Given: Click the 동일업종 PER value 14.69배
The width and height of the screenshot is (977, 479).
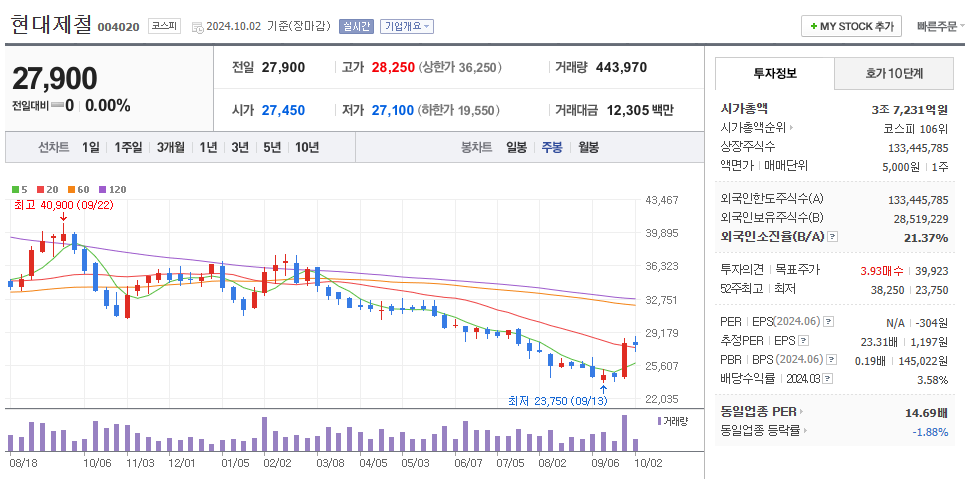Looking at the screenshot, I should (927, 412).
